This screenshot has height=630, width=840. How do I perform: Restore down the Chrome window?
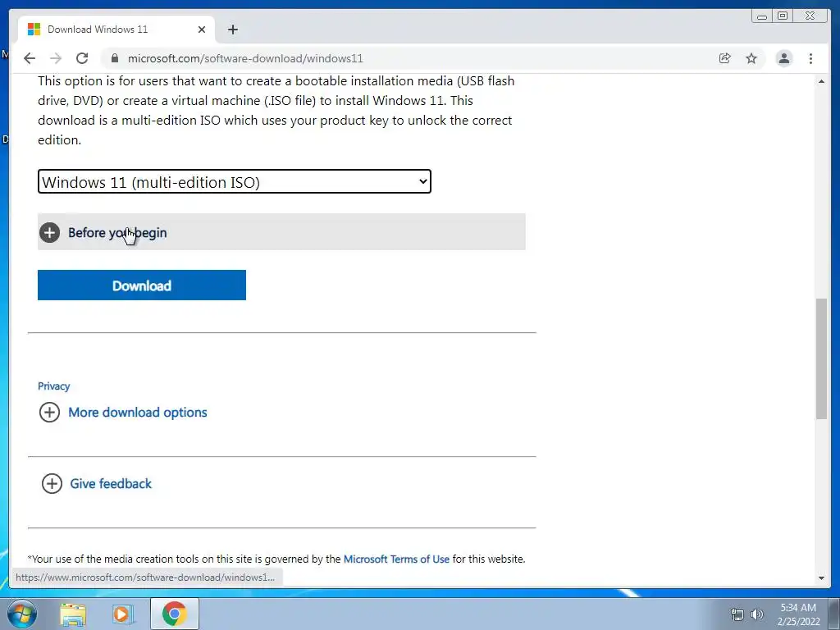click(x=783, y=16)
